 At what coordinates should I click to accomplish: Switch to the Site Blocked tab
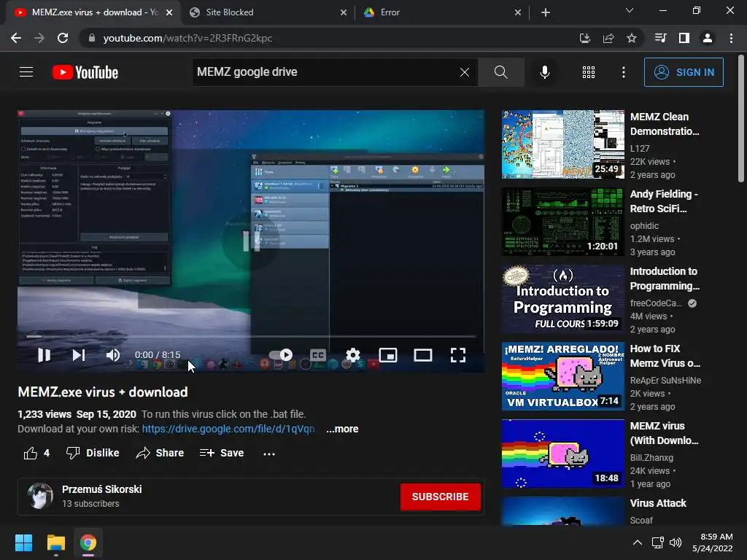[268, 12]
